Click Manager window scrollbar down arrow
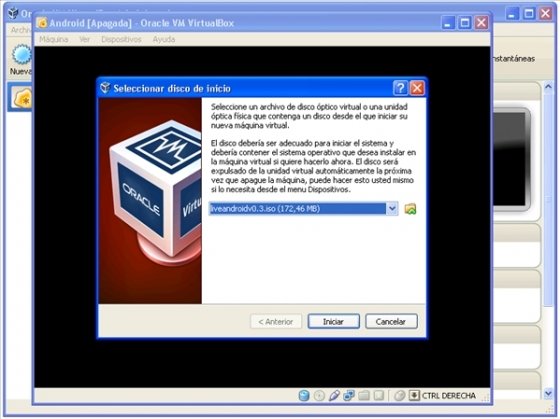 tap(549, 394)
